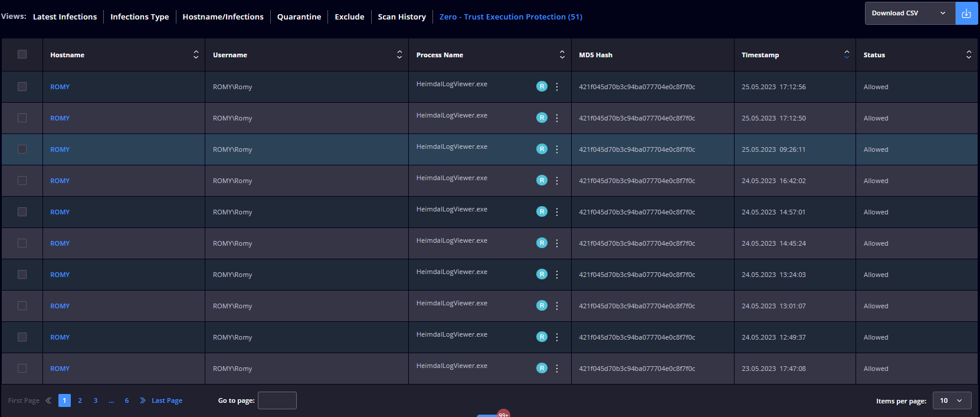Screen dimensions: 980x417
Task: Check the row with timestamp 24.05.2023 14:57:01
Action: click(22, 212)
